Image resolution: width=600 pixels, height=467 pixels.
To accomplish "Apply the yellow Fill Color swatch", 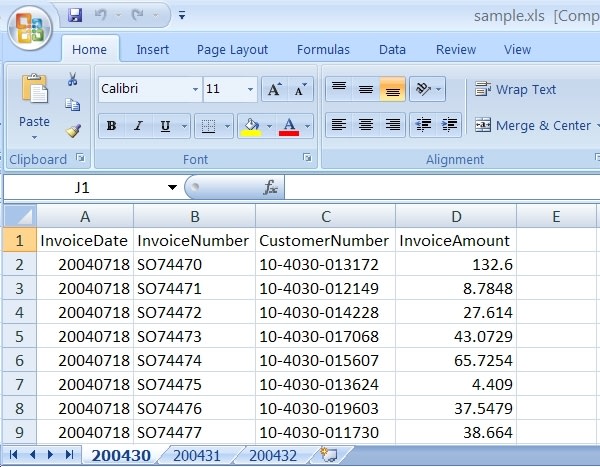I will pyautogui.click(x=251, y=126).
